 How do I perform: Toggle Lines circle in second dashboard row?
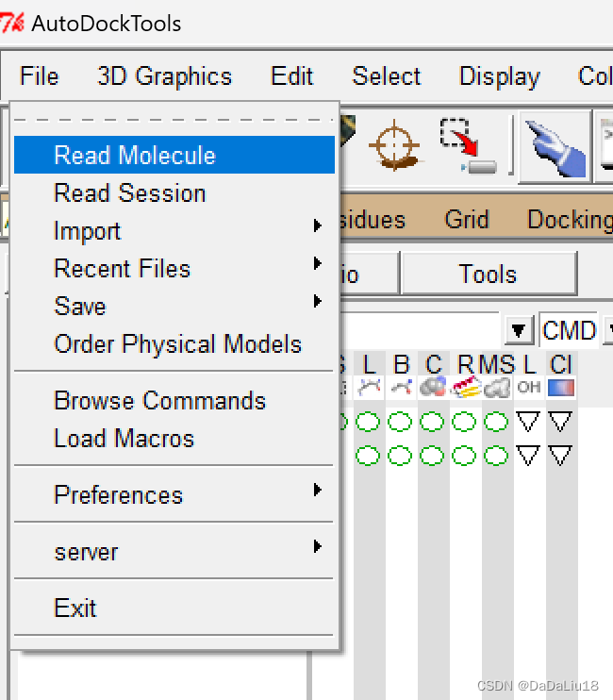368,456
